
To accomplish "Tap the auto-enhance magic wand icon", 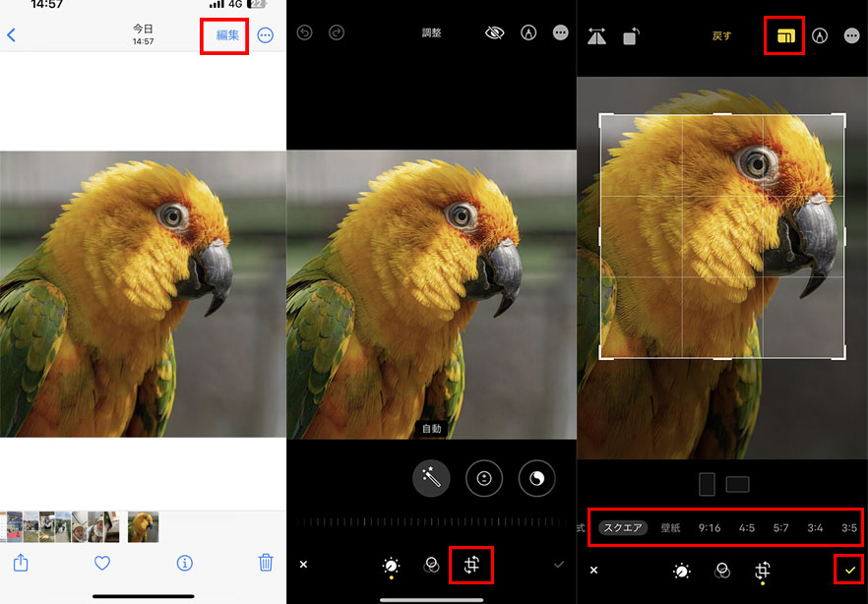I will 431,478.
